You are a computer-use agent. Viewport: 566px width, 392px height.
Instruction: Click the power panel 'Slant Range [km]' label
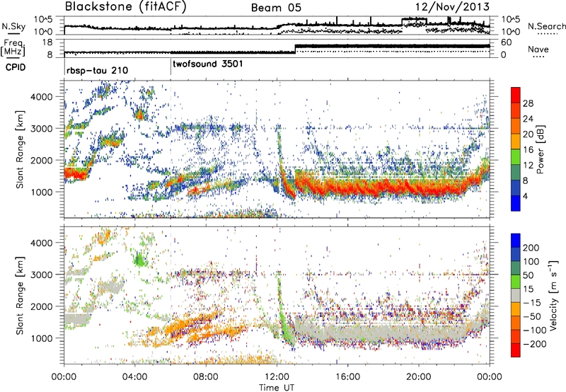point(20,149)
